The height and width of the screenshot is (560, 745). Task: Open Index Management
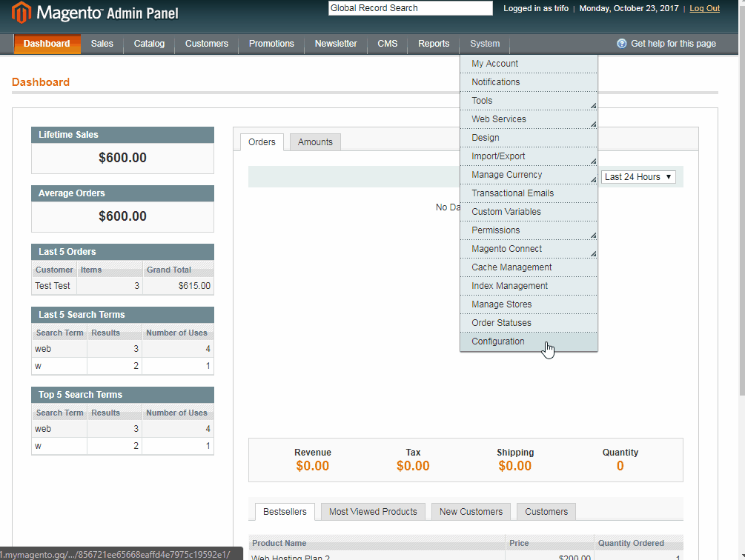pyautogui.click(x=509, y=286)
